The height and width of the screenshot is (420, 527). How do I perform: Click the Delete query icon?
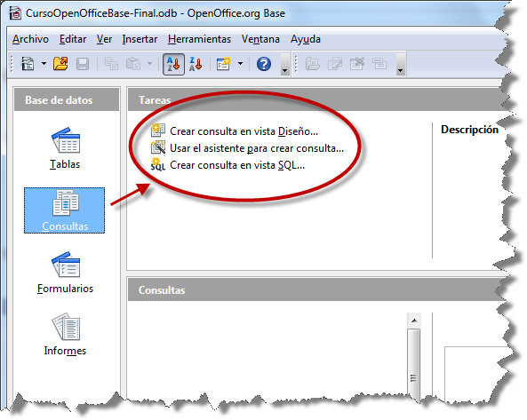click(x=357, y=63)
